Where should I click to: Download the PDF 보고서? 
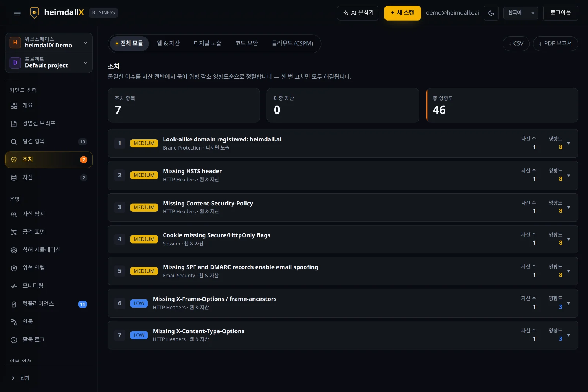point(555,44)
